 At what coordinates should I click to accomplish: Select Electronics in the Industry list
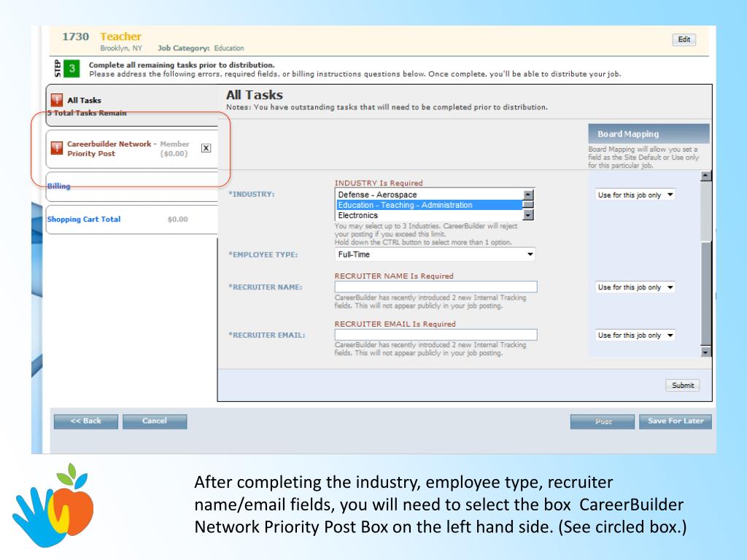[x=429, y=215]
